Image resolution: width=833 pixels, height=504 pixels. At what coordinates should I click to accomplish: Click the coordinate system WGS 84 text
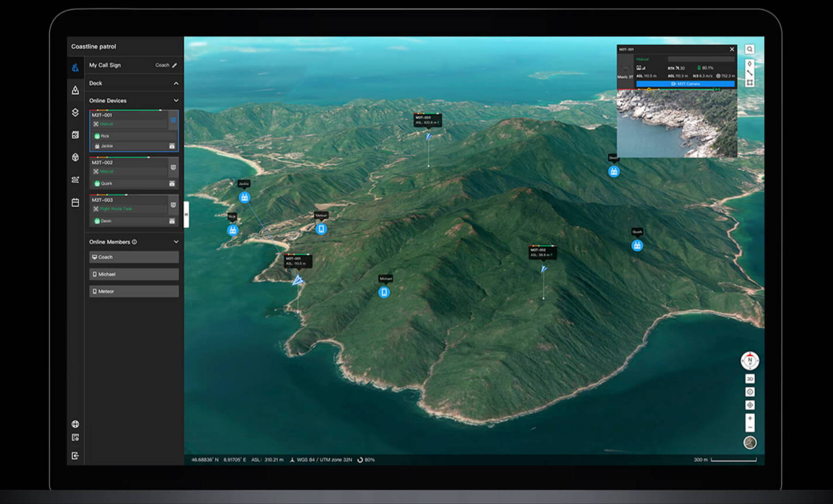pyautogui.click(x=324, y=460)
